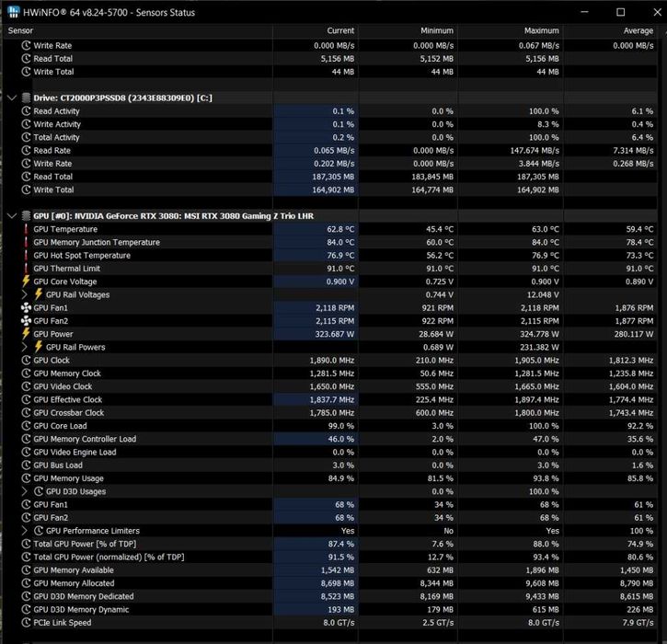Viewport: 667px width, 644px height.
Task: Click clock icon beside GPU Core Load
Action: coord(26,426)
